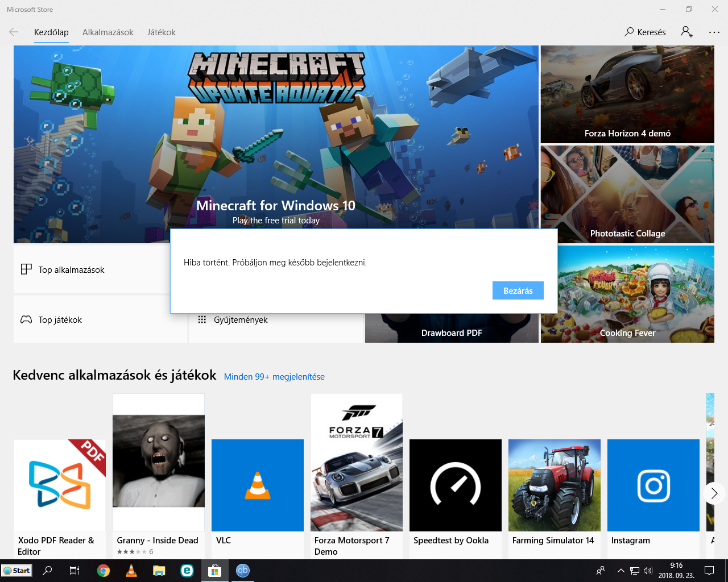Open the Keresés search
Viewport: 728px width, 582px height.
(645, 32)
